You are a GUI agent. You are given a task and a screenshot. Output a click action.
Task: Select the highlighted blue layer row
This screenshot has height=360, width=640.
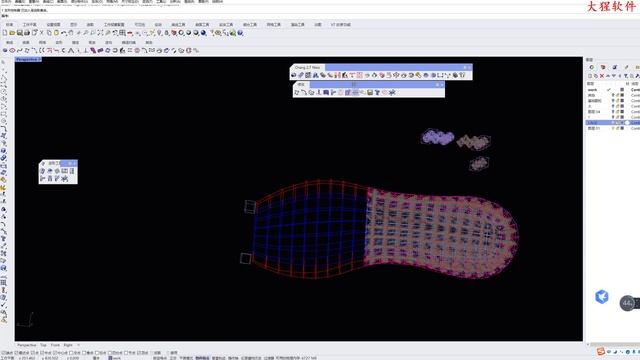pos(613,122)
